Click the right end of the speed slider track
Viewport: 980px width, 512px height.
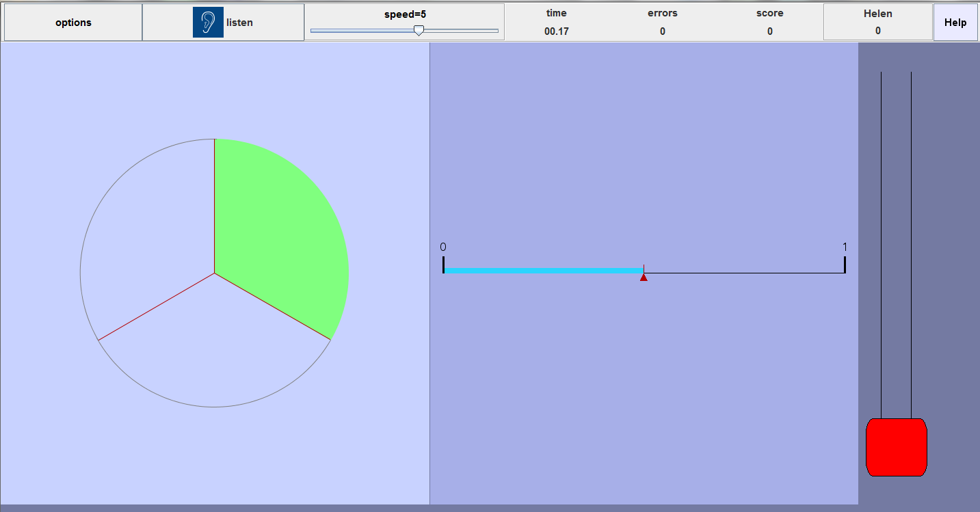496,30
